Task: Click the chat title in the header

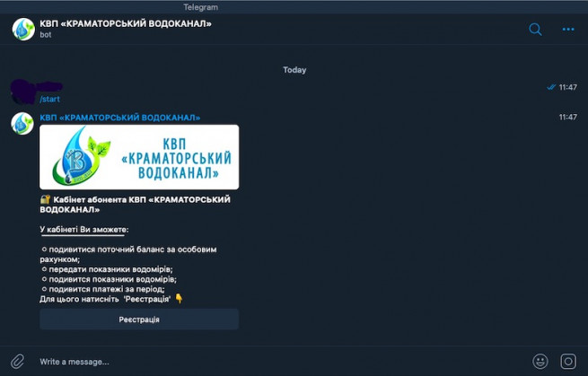Action: pos(126,23)
